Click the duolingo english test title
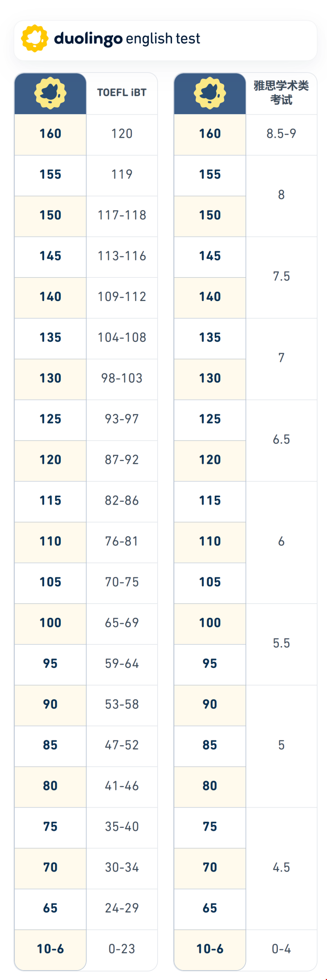 pos(127,38)
